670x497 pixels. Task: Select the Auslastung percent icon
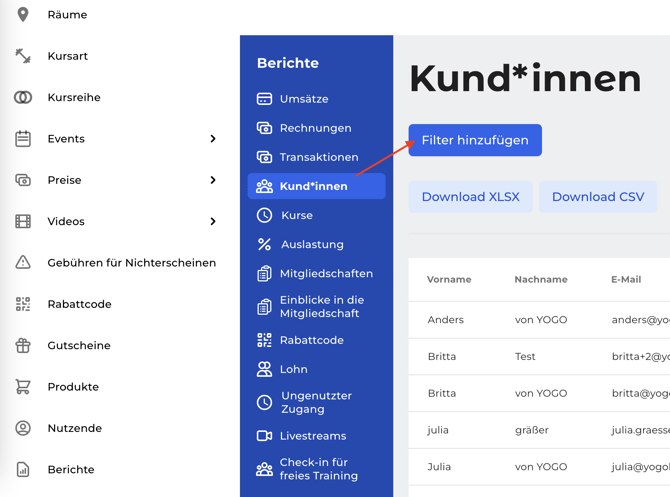(264, 244)
